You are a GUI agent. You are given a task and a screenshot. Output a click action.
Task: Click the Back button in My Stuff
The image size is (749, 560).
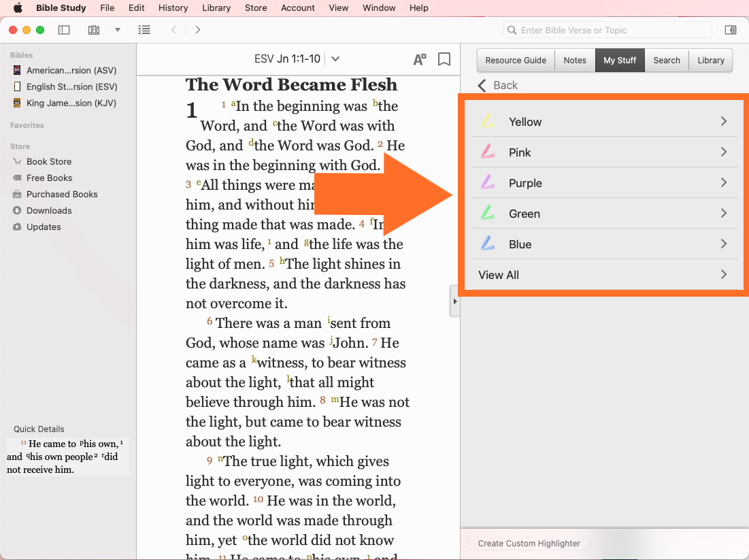(498, 85)
